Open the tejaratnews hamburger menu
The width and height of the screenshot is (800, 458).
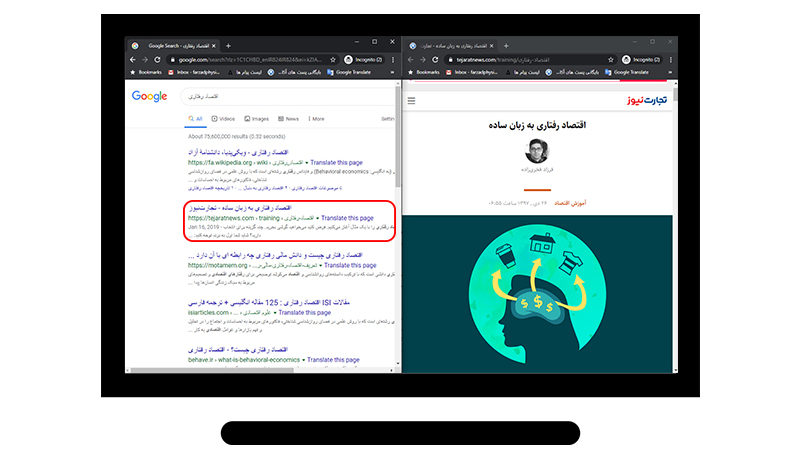(x=411, y=101)
